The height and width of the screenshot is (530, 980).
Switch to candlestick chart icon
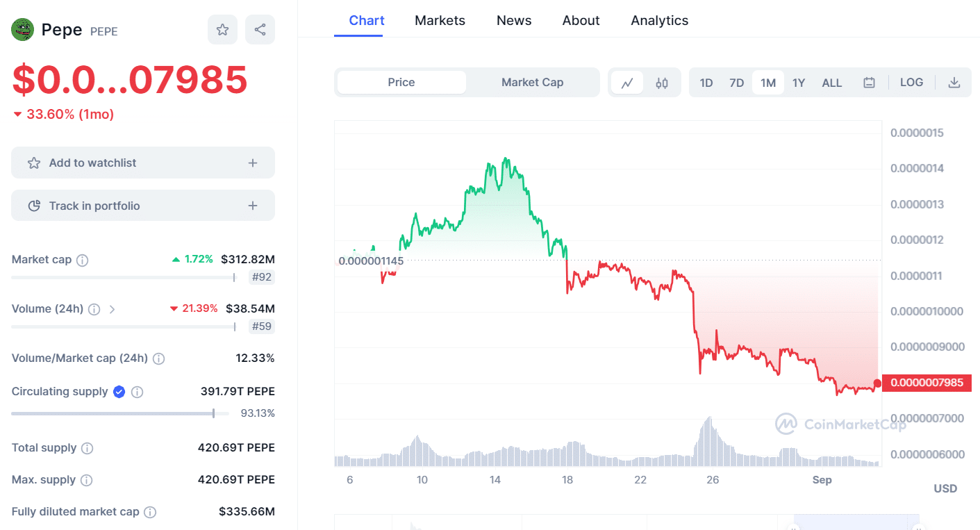tap(662, 83)
